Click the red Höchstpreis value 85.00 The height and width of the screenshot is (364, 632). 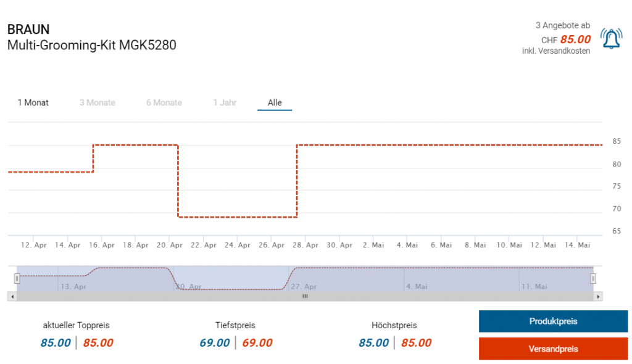pos(416,343)
